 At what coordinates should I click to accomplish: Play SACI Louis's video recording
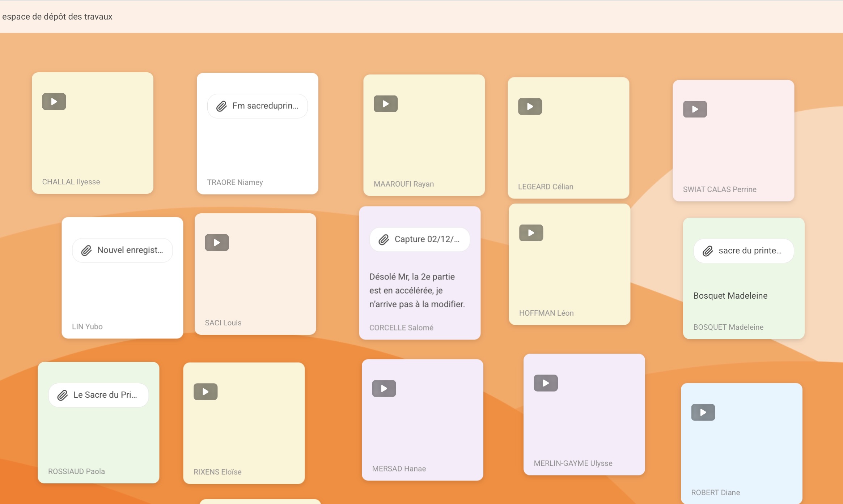click(x=217, y=243)
